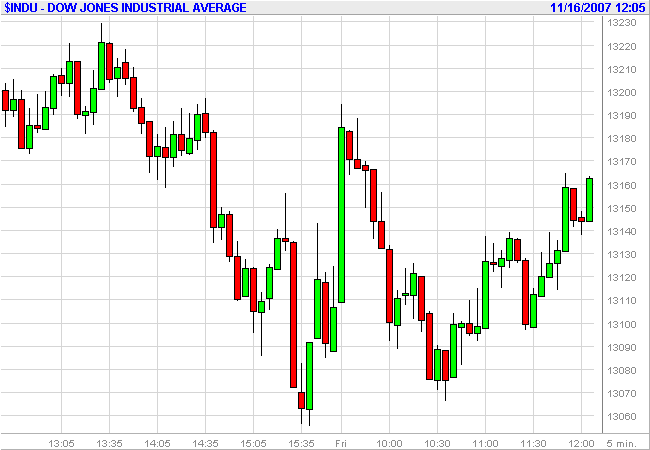
Task: Select the 13110 price label
Action: [621, 300]
